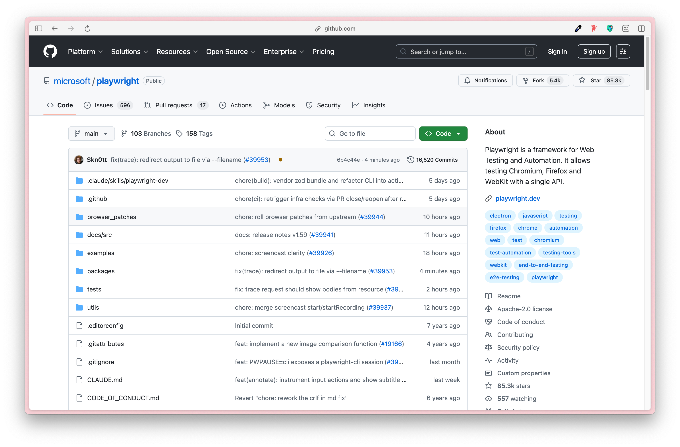680x447 pixels.
Task: Open the appearance settings icon next to Sign up
Action: 623,52
